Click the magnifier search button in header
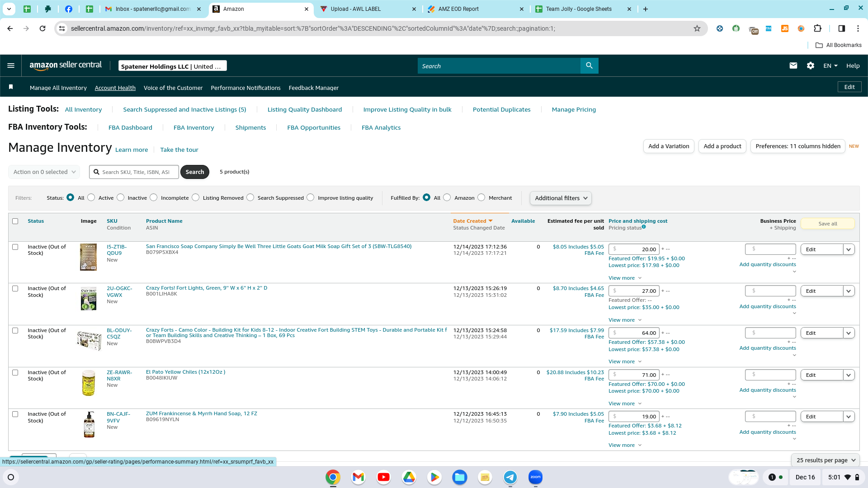This screenshot has width=868, height=488. pos(589,66)
